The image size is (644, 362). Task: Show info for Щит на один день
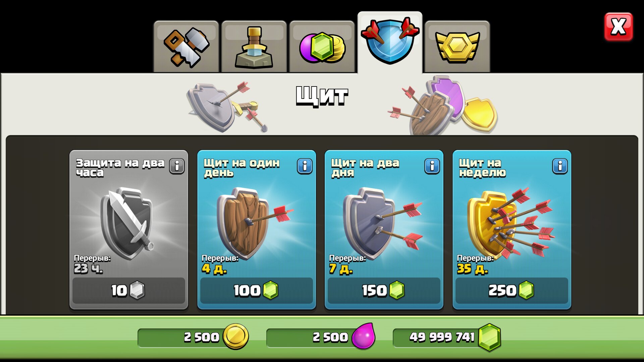(x=305, y=166)
